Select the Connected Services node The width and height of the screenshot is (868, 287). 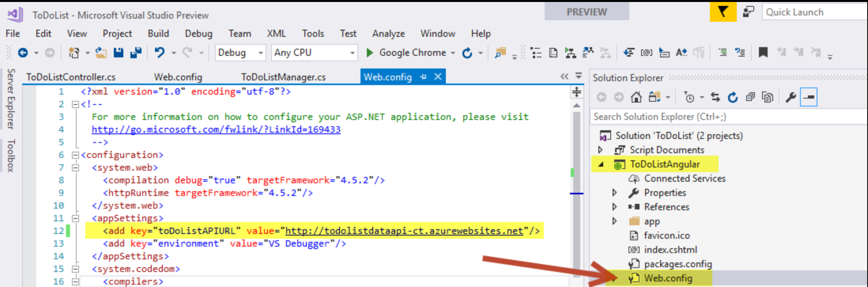click(x=685, y=179)
